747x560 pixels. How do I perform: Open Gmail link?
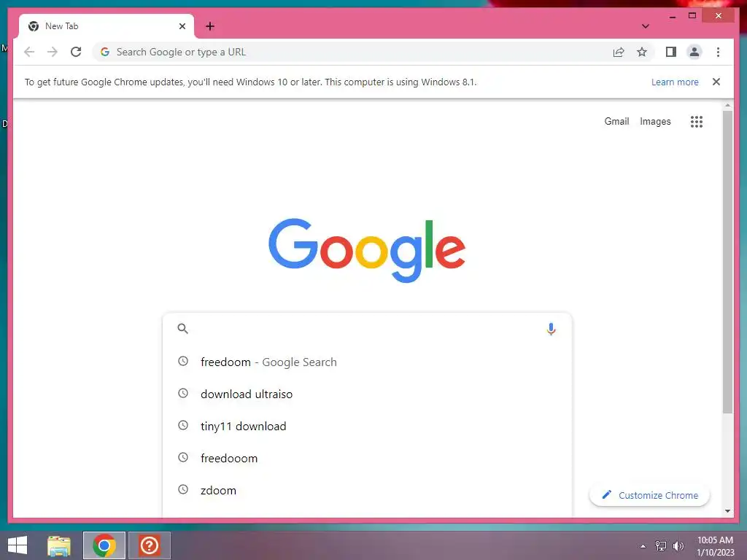click(616, 122)
